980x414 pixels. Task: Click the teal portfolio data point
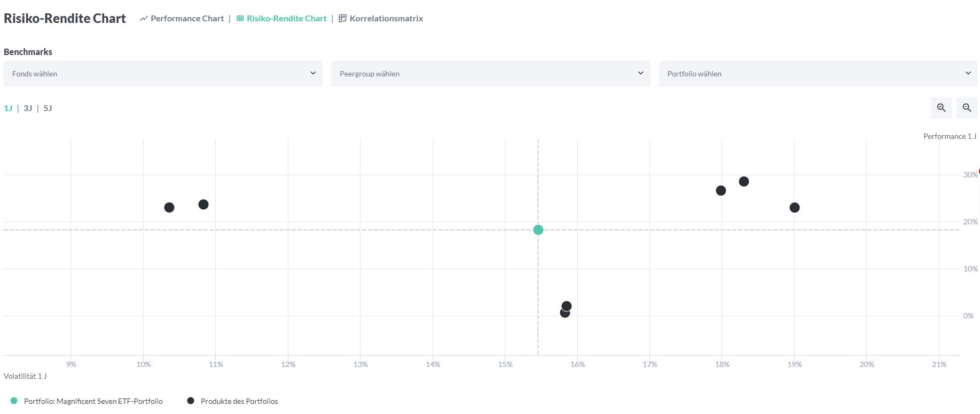click(538, 230)
